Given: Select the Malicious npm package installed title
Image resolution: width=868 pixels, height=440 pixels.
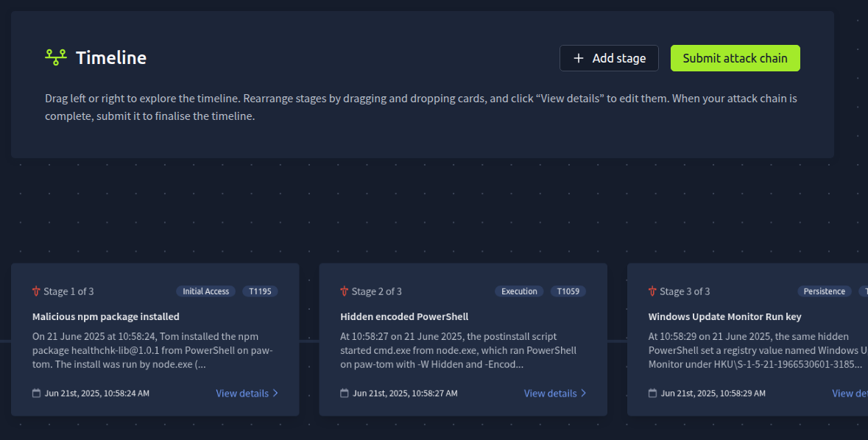Looking at the screenshot, I should click(106, 316).
